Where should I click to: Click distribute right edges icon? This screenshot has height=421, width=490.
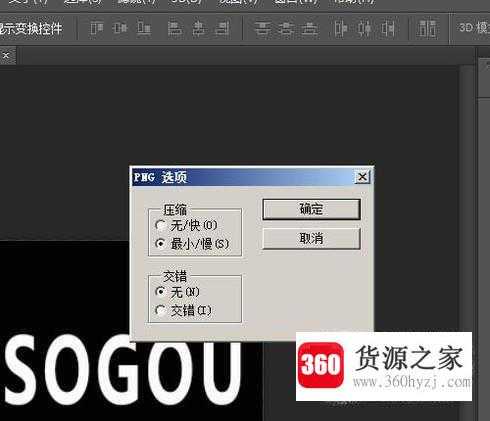coord(388,28)
